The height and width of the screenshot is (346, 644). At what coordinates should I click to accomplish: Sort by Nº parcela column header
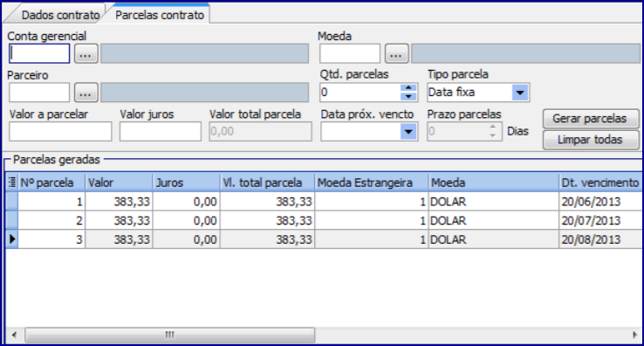pos(51,183)
